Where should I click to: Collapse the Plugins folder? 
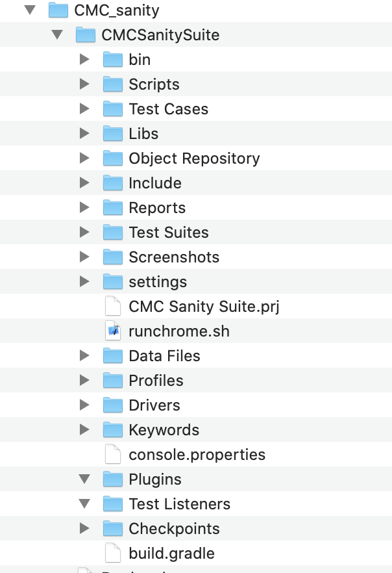(84, 479)
